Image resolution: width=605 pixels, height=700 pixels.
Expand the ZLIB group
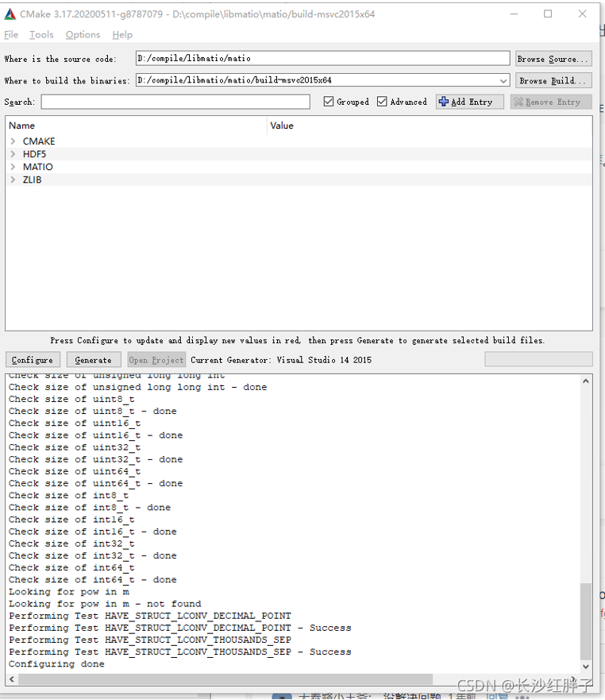click(13, 180)
